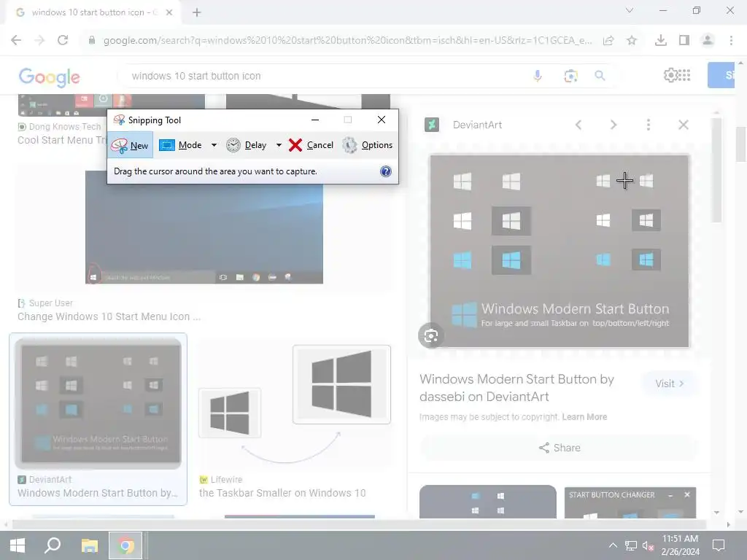Viewport: 747px width, 560px height.
Task: Reload the Chrome page
Action: tap(63, 41)
